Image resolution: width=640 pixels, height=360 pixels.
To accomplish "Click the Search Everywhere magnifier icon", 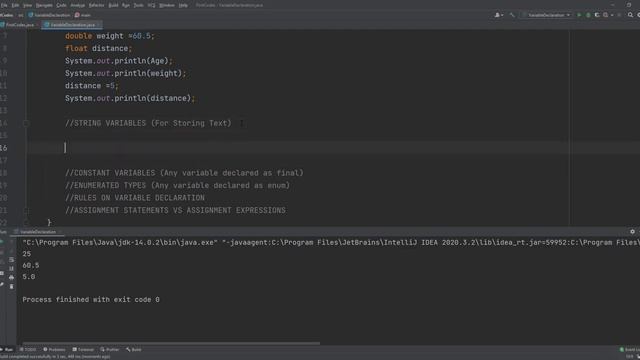I will (x=630, y=15).
